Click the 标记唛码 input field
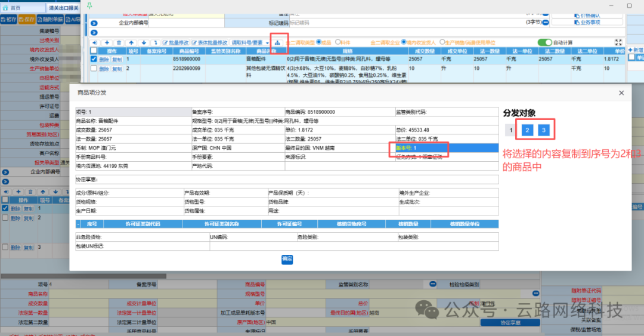Viewport: 644px width, 336px height. click(407, 23)
